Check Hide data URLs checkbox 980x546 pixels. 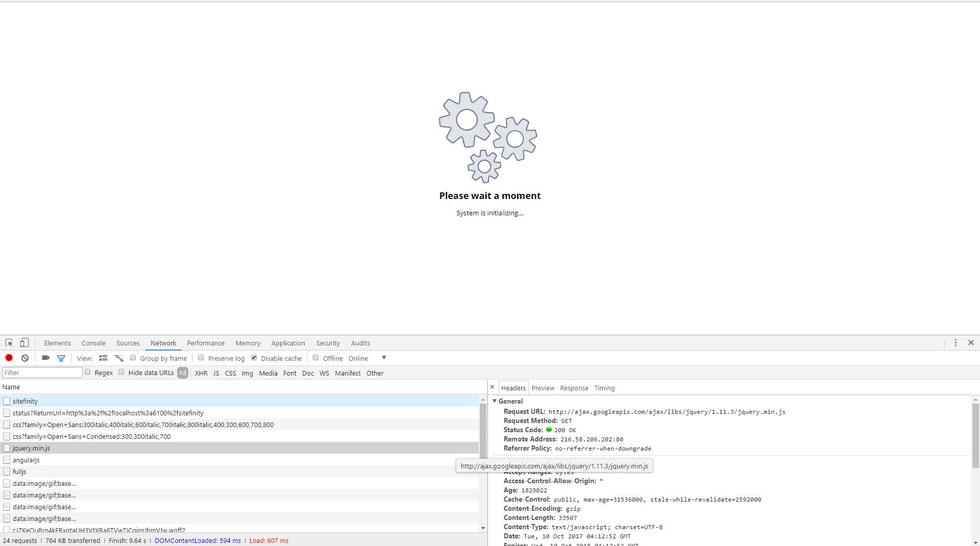(x=121, y=372)
